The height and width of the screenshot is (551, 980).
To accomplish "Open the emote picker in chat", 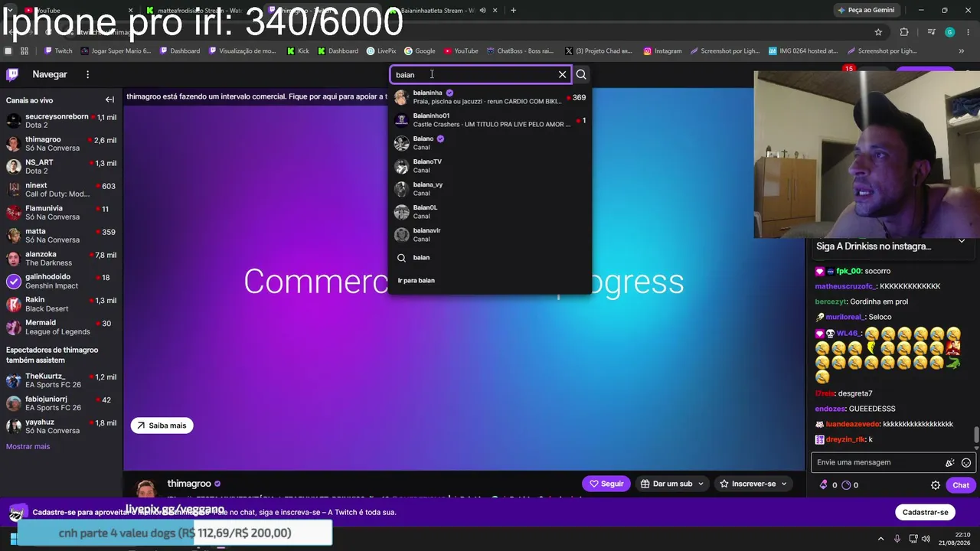I will [966, 462].
